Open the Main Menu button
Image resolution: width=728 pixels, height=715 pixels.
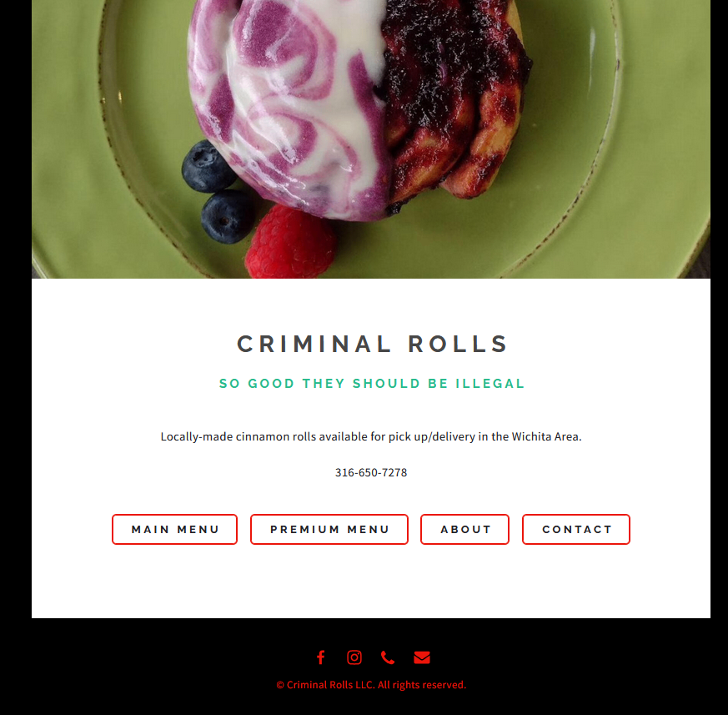pos(174,529)
